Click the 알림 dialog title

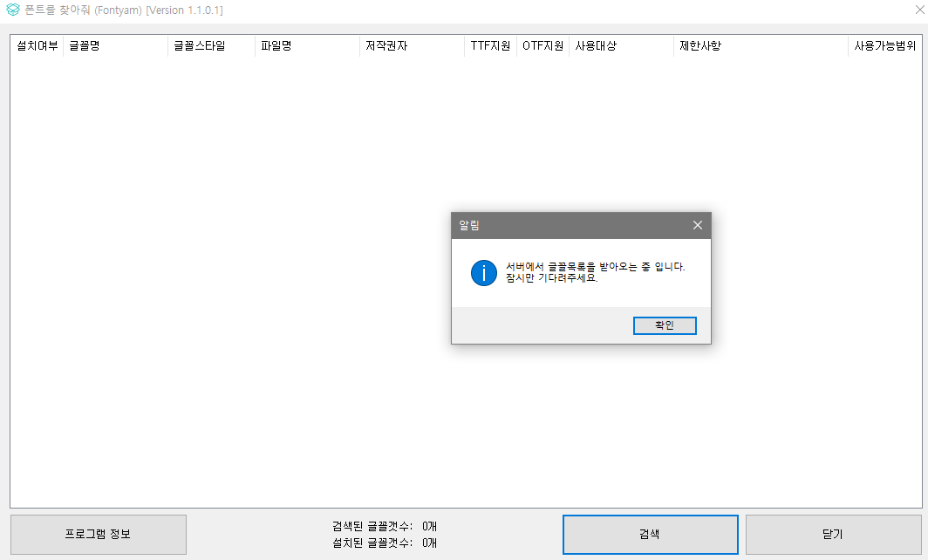469,226
